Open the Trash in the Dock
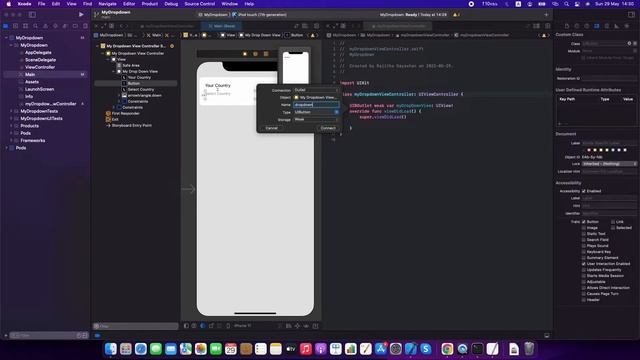The width and height of the screenshot is (640, 360). 529,349
